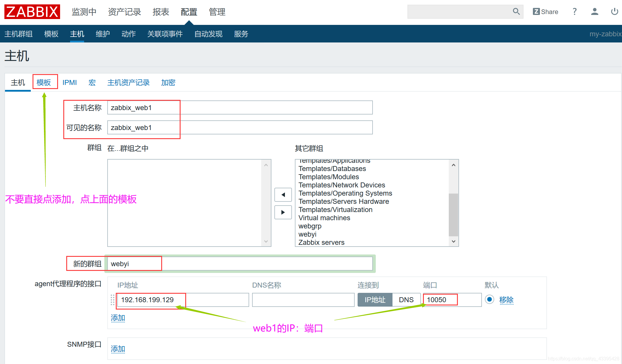Open the 资产记录 top menu
This screenshot has height=364, width=622.
125,12
